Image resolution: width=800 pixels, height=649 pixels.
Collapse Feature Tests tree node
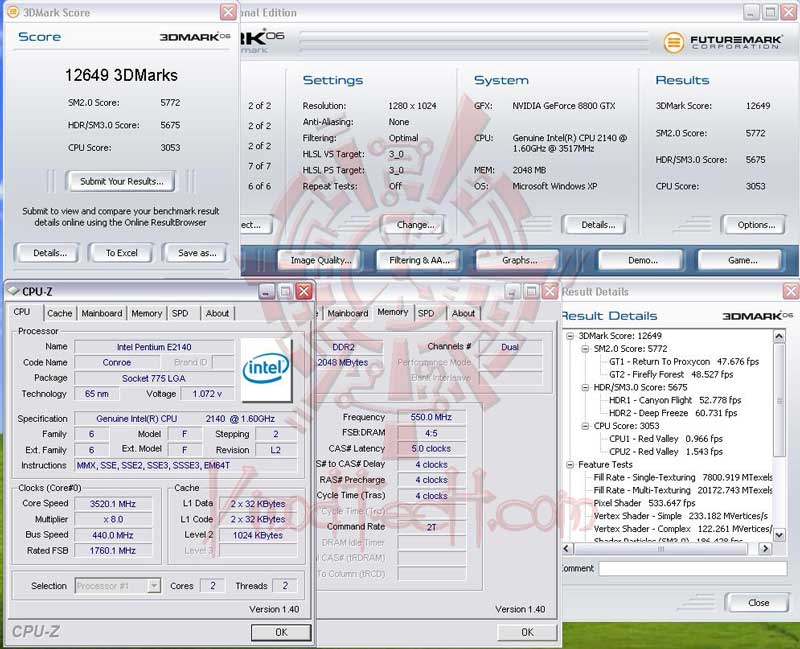(570, 464)
